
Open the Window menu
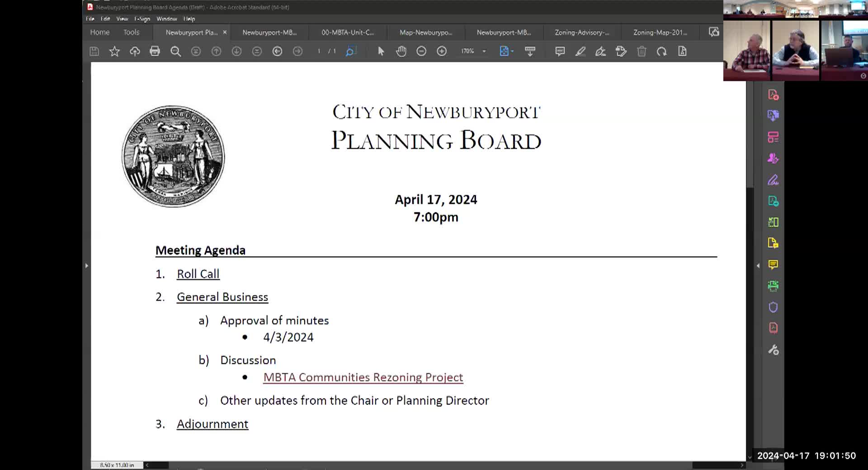tap(167, 19)
